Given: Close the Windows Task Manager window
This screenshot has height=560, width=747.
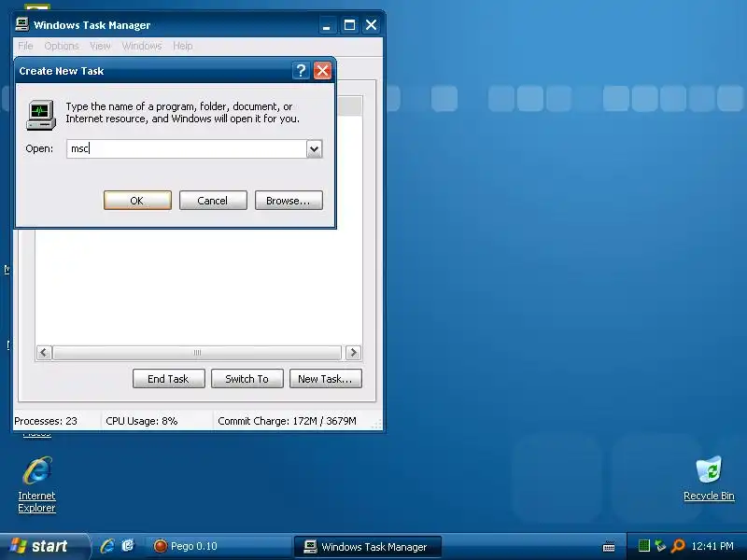Looking at the screenshot, I should [371, 25].
